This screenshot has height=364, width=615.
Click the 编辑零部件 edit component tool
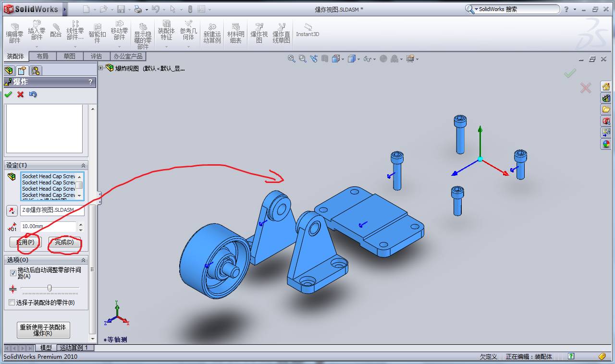(14, 32)
